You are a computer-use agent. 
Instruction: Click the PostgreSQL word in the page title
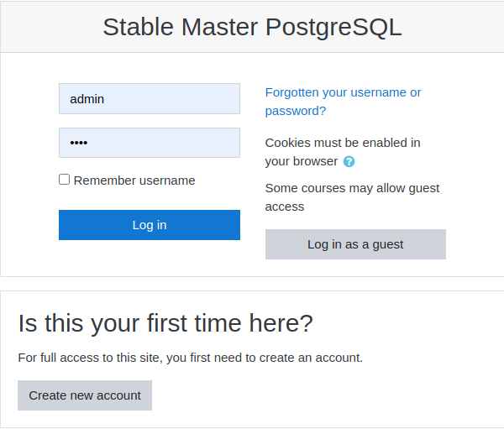(x=333, y=27)
